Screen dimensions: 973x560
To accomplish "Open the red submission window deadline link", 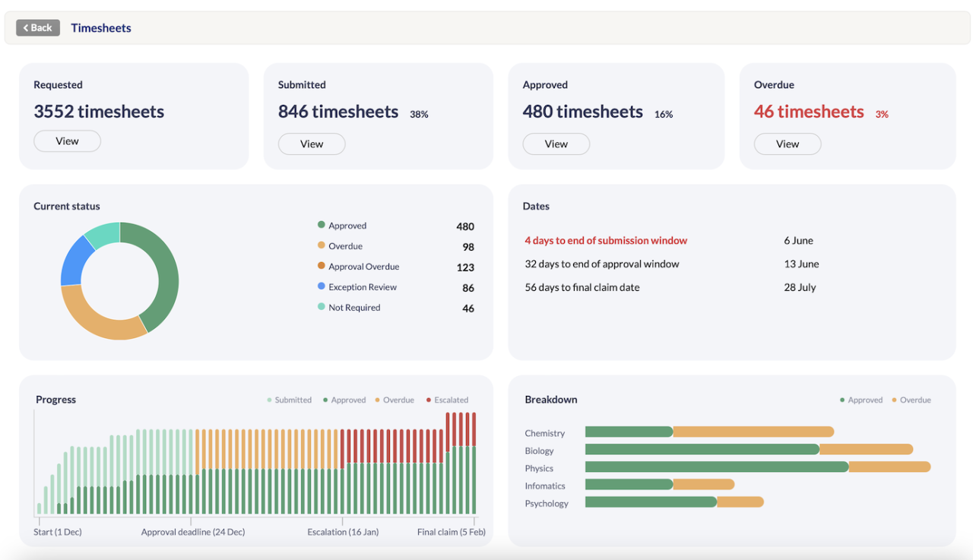I will (606, 240).
